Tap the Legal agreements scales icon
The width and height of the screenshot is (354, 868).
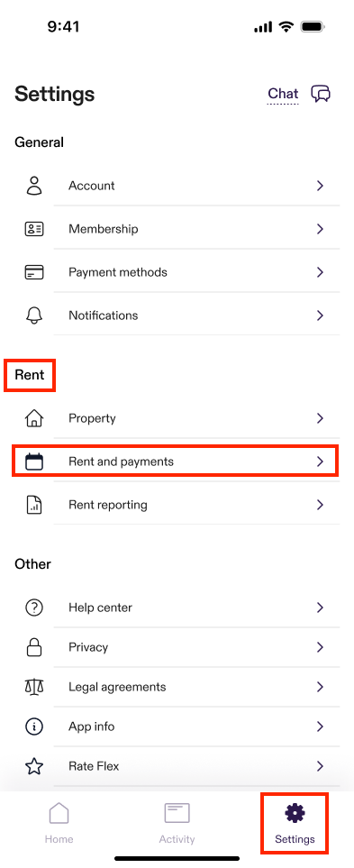(34, 687)
